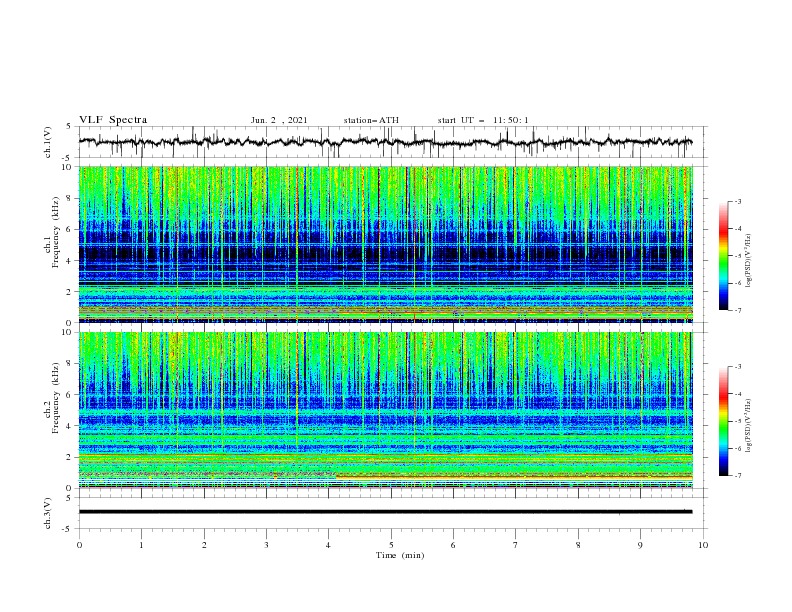The height and width of the screenshot is (612, 792).
Task: Click the "-7" tick on ch.2 colorbar
Action: [x=737, y=476]
